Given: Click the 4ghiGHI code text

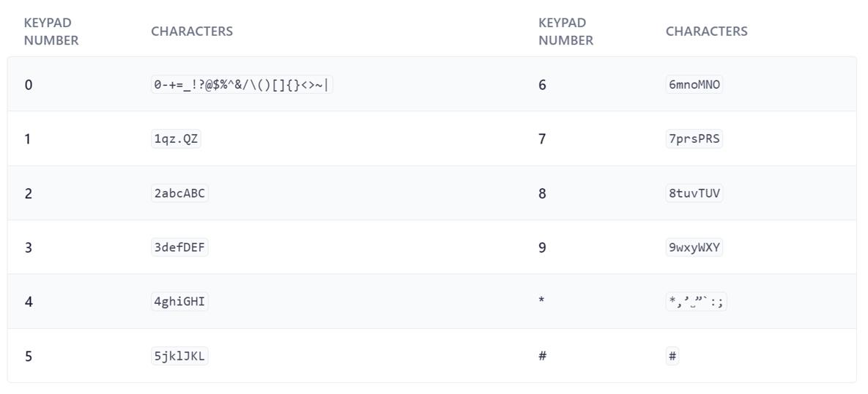Looking at the screenshot, I should [x=180, y=302].
